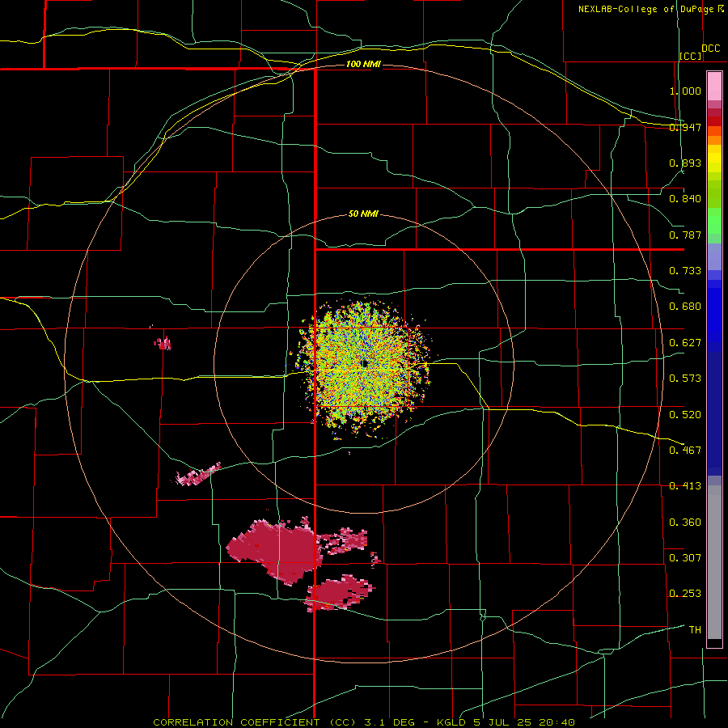
Task: Click the '0.787' color scale label
Action: click(x=685, y=235)
